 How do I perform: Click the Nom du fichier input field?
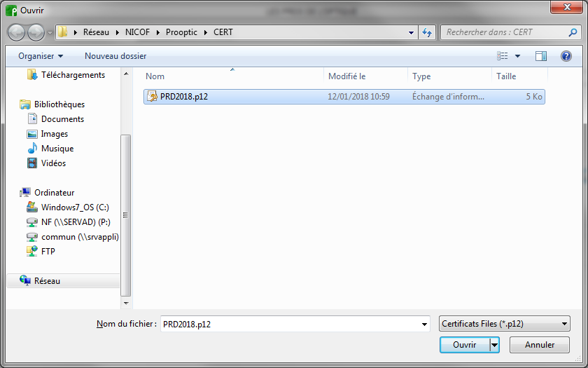290,324
